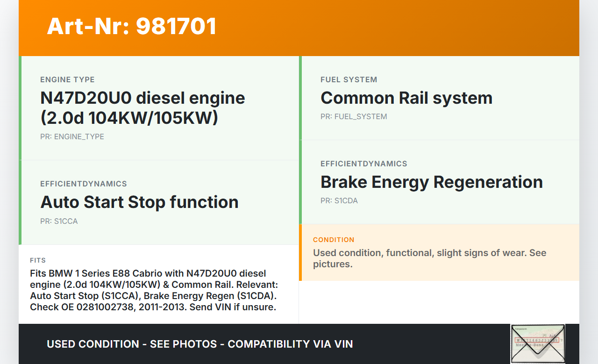Click the FUEL SYSTEM section label
The height and width of the screenshot is (364, 598).
pos(349,79)
